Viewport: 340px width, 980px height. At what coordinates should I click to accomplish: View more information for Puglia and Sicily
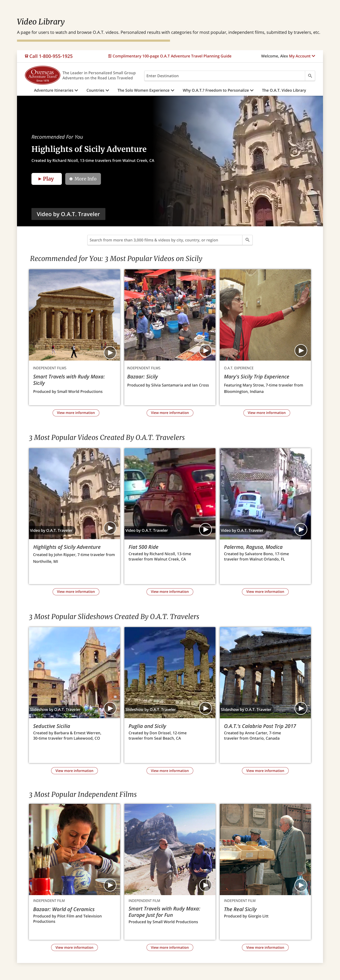[170, 771]
